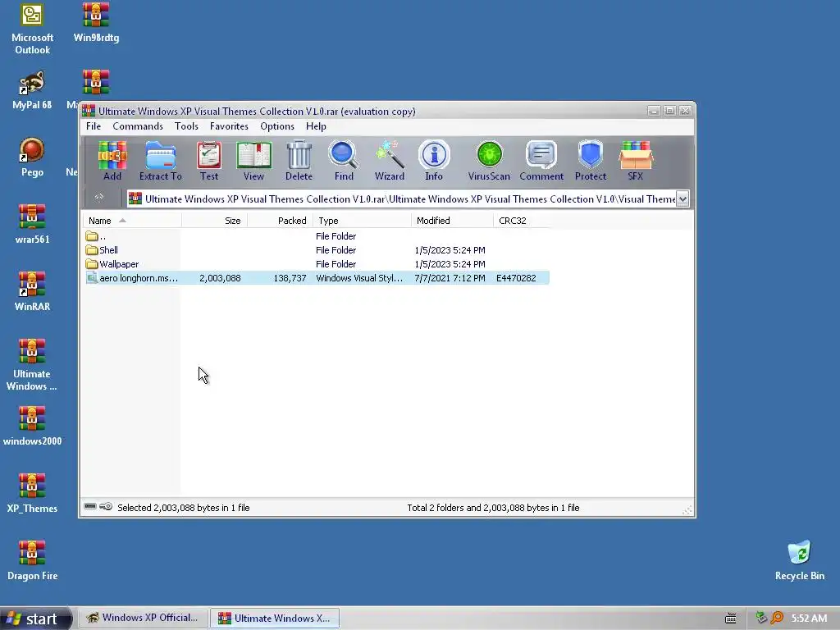
Task: Switch to Windows XP Official taskbar item
Action: point(143,619)
